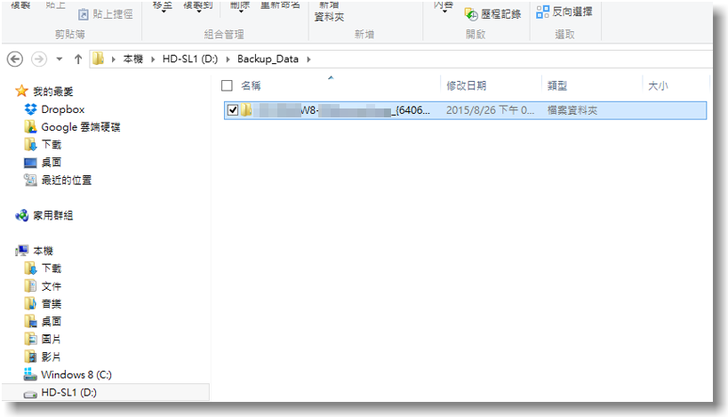728x417 pixels.
Task: Click the 我的最愛 star icon
Action: pos(21,91)
